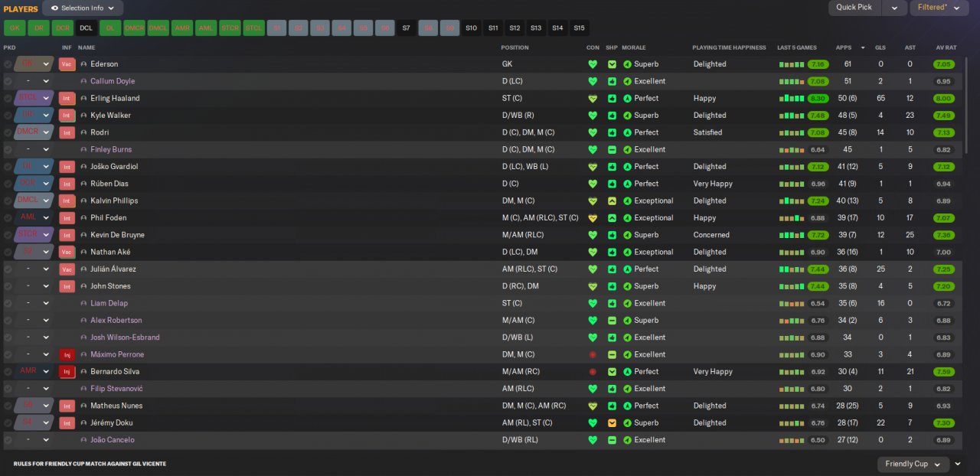980x476 pixels.
Task: Click John Stones' Int status icon
Action: point(67,286)
